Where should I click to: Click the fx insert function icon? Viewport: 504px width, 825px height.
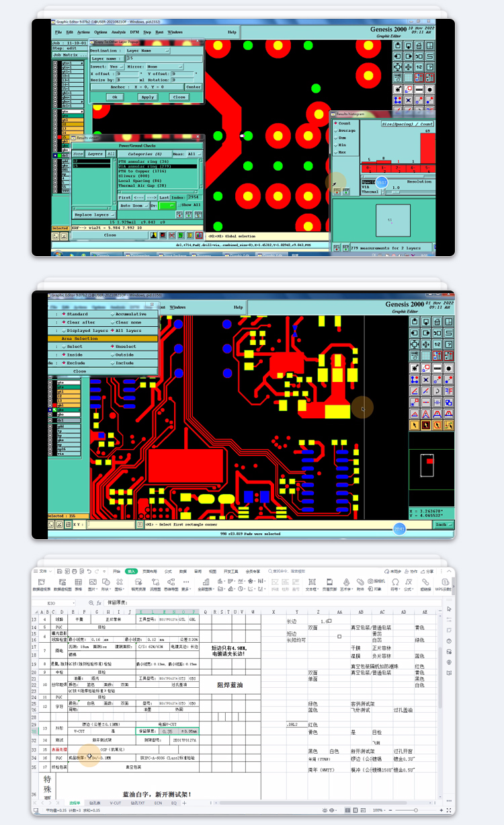click(x=98, y=603)
